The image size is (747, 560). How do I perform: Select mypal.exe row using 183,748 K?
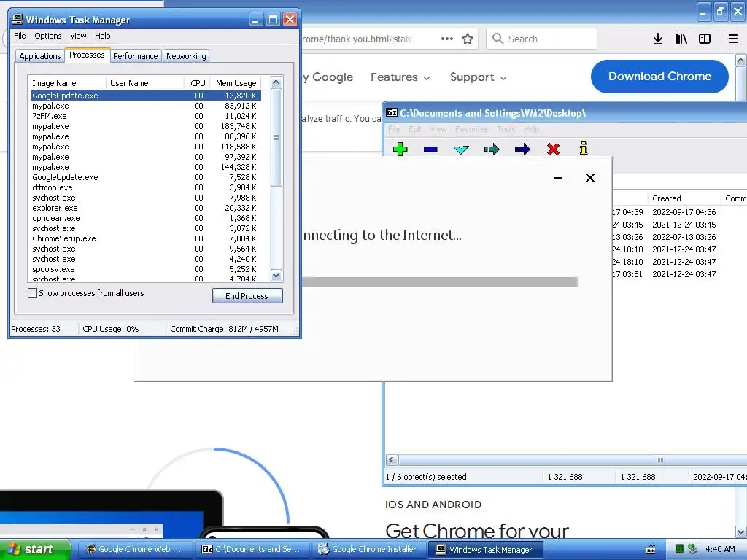(146, 126)
